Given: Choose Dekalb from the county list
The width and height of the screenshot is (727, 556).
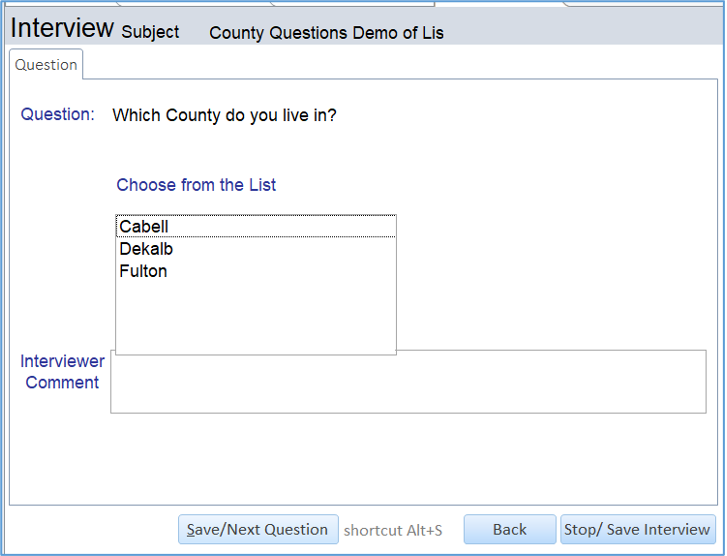Looking at the screenshot, I should (146, 249).
